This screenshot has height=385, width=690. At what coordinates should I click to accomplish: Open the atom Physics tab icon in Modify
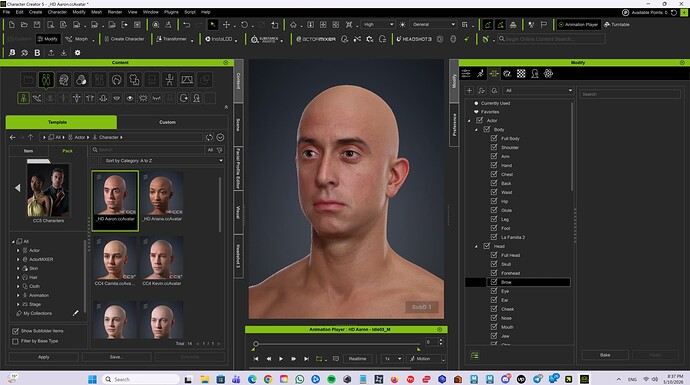[548, 73]
